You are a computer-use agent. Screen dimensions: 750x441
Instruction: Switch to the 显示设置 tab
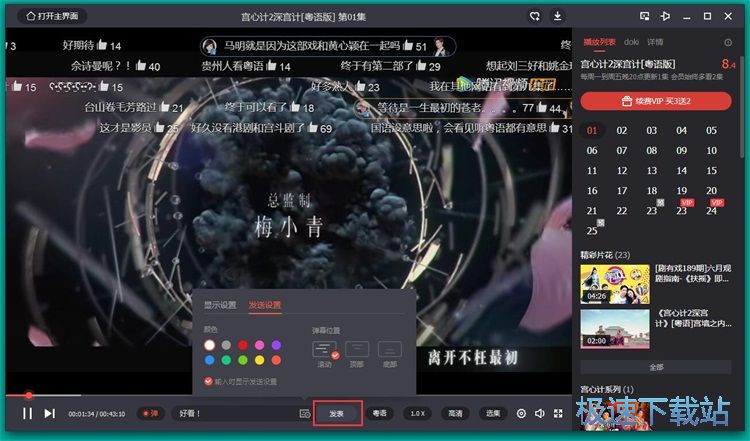point(220,305)
